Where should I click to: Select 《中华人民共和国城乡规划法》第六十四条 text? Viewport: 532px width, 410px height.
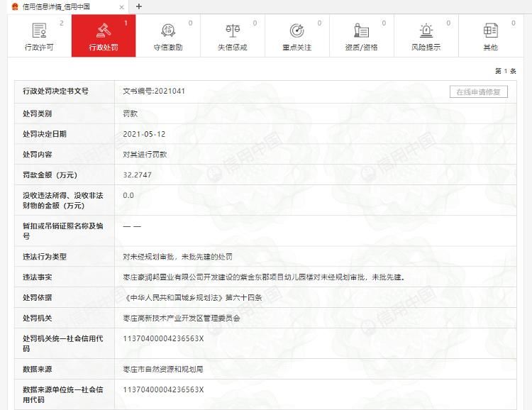[x=193, y=298]
